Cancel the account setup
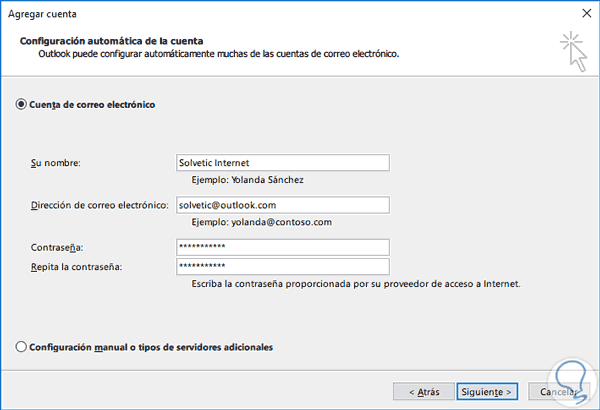The image size is (600, 410). pos(561,390)
